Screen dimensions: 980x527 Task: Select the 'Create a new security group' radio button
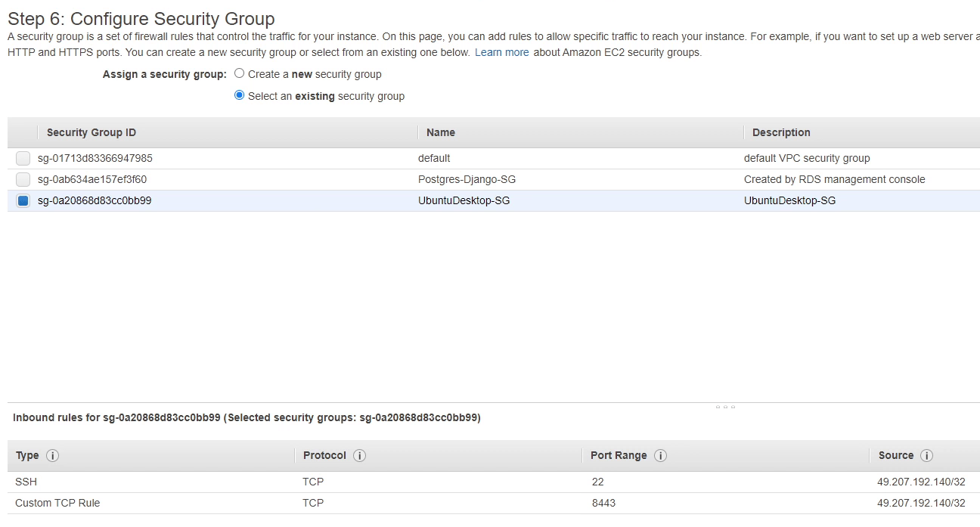pyautogui.click(x=239, y=73)
